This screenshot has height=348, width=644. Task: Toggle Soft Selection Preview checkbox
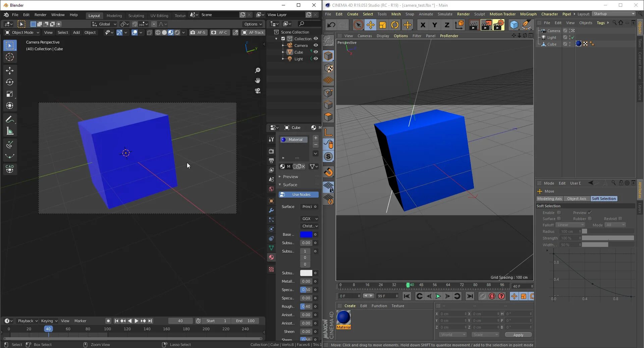pos(590,212)
